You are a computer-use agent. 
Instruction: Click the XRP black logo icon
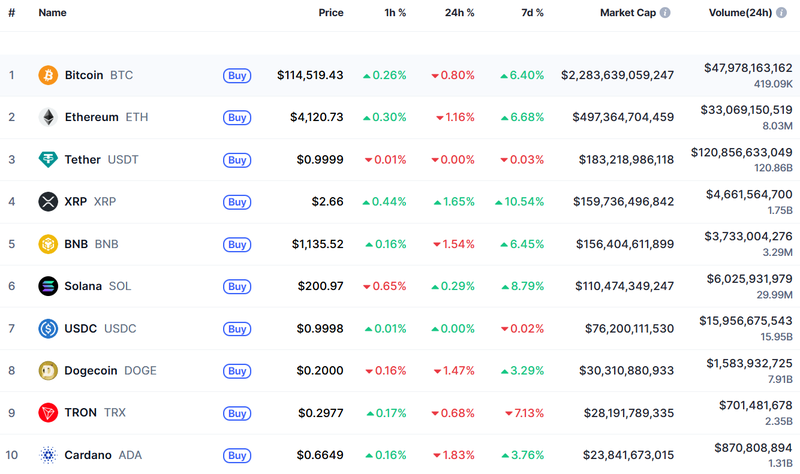tap(48, 202)
